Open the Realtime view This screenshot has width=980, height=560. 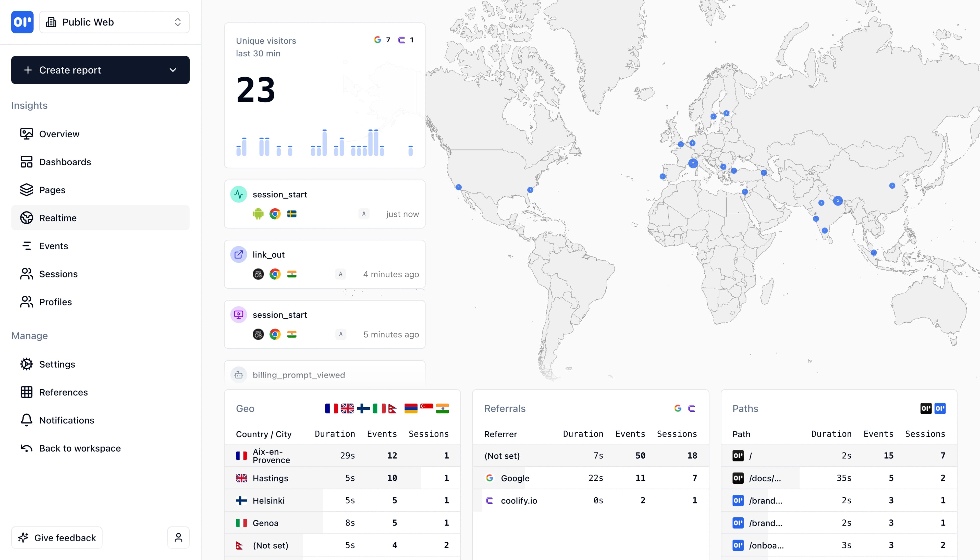pyautogui.click(x=58, y=218)
